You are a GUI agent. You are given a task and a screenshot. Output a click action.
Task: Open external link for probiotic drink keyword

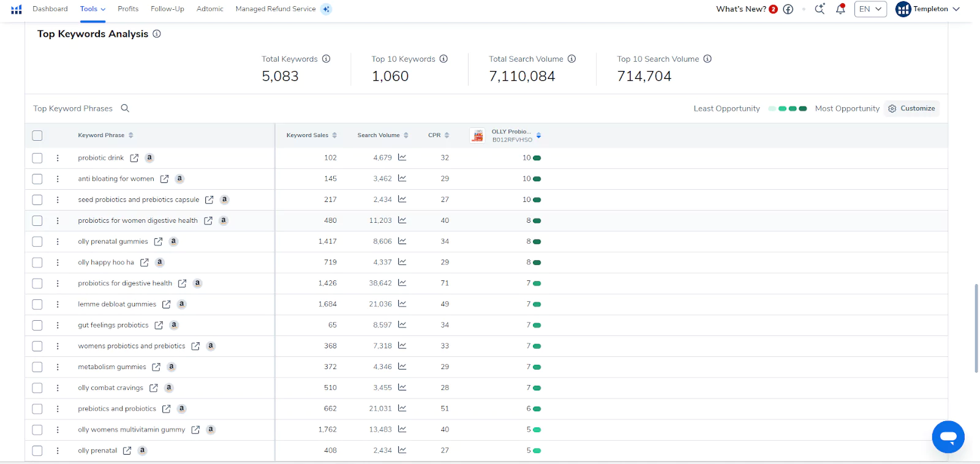coord(134,158)
